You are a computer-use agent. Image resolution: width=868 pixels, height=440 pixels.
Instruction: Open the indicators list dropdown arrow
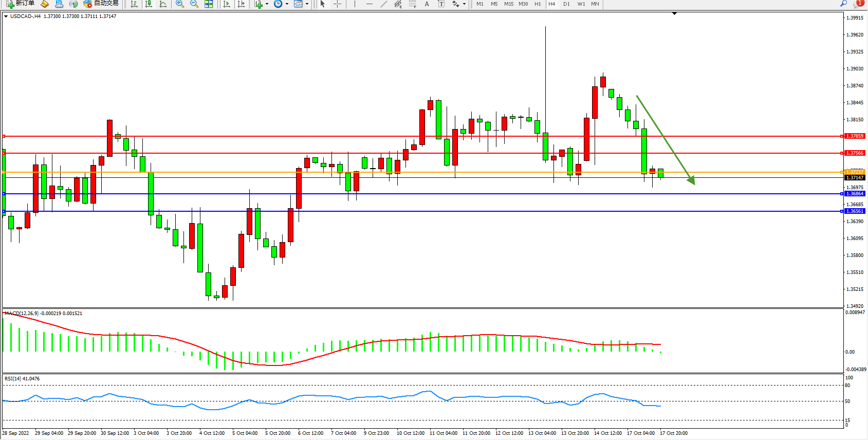point(267,4)
